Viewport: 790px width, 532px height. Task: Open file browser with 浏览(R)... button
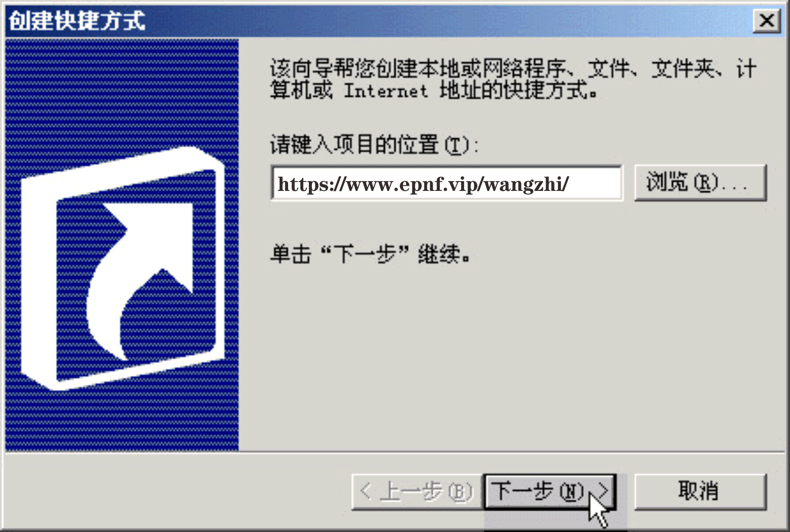tap(700, 182)
